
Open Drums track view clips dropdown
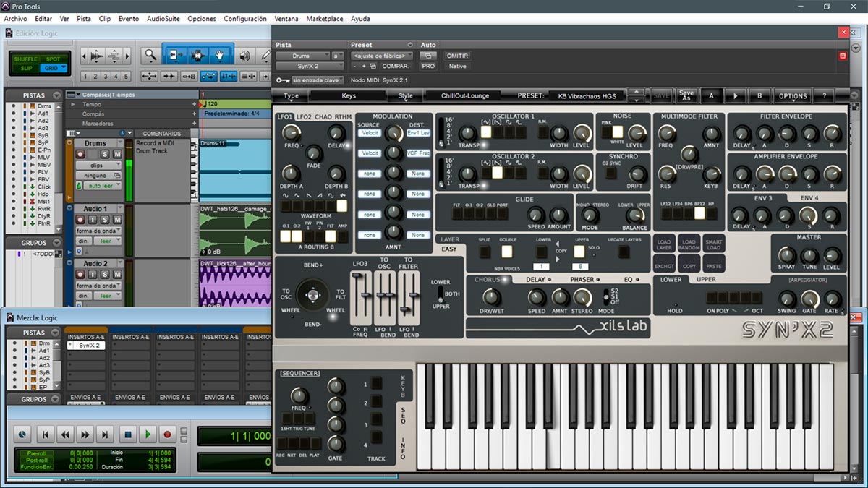pyautogui.click(x=99, y=165)
